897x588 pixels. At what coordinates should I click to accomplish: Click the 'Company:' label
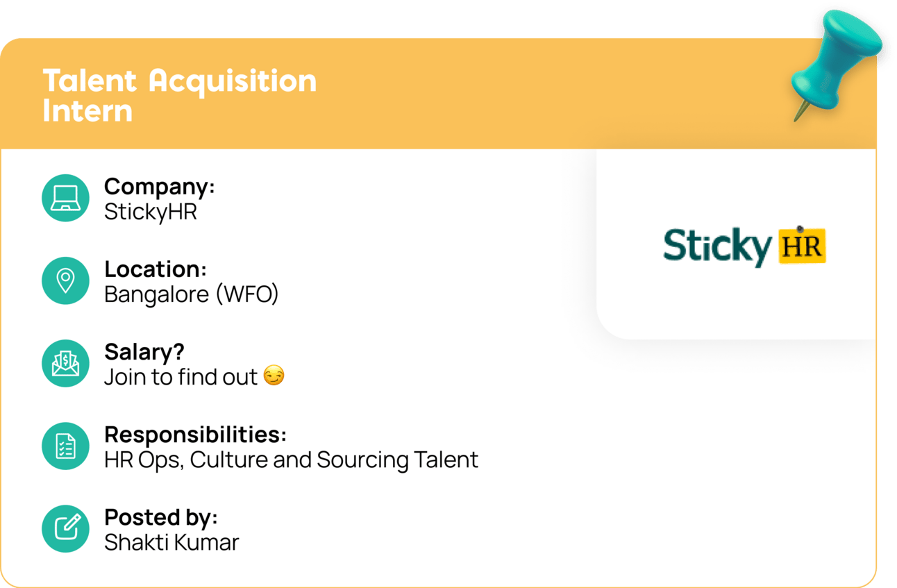159,186
